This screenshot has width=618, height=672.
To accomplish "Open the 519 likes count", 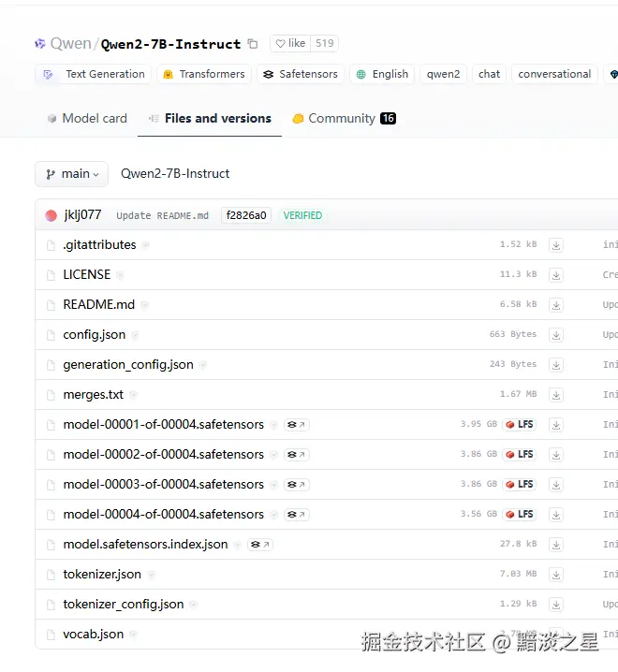I will point(325,43).
